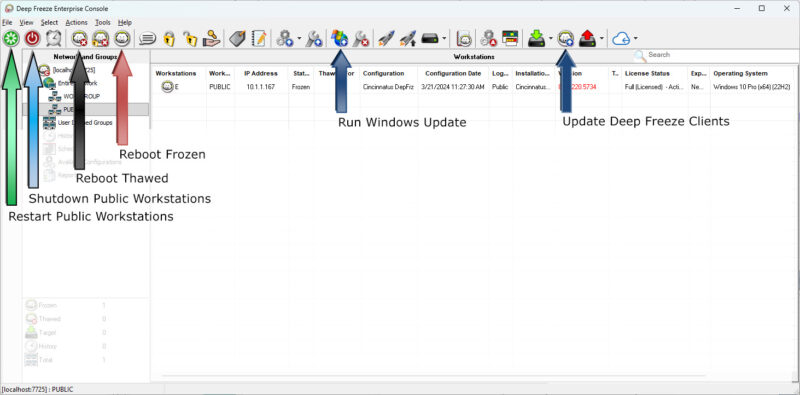Click the rocket with up arrow icon
This screenshot has height=395, width=800.
[408, 38]
